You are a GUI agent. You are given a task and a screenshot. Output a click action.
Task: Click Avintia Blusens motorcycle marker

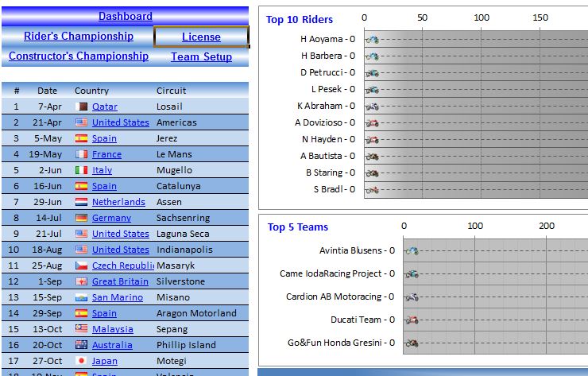coord(412,250)
